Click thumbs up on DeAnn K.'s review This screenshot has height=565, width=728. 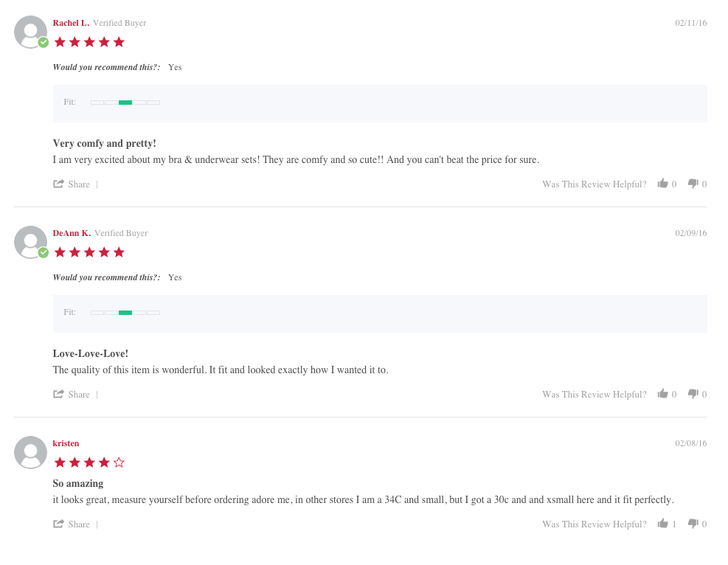click(x=662, y=394)
